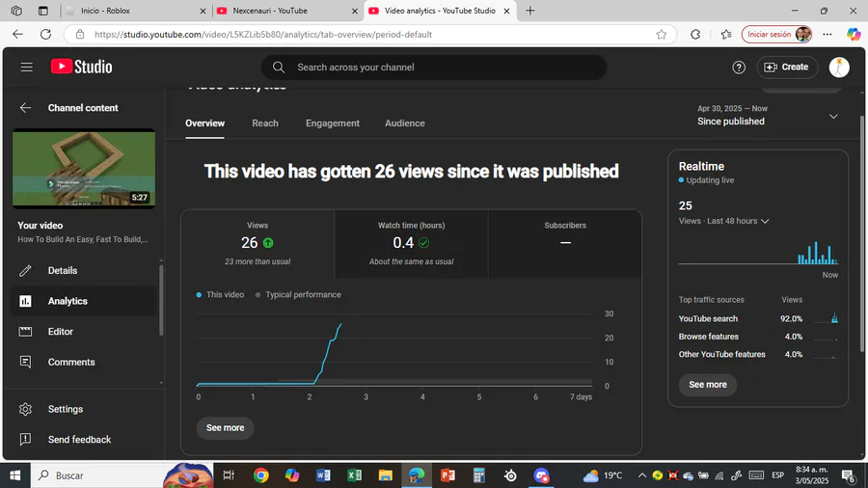The width and height of the screenshot is (868, 488).
Task: Open browser Settings and more menu
Action: pyautogui.click(x=827, y=35)
